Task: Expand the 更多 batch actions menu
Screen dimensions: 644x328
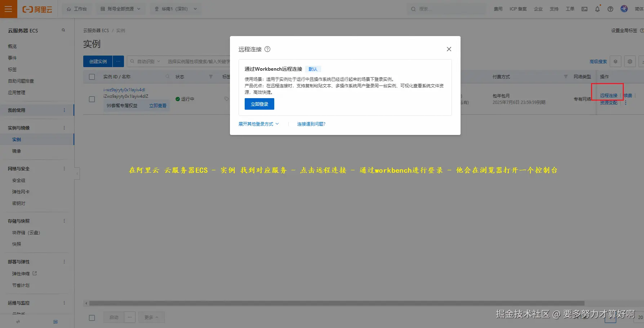Action: (151, 317)
